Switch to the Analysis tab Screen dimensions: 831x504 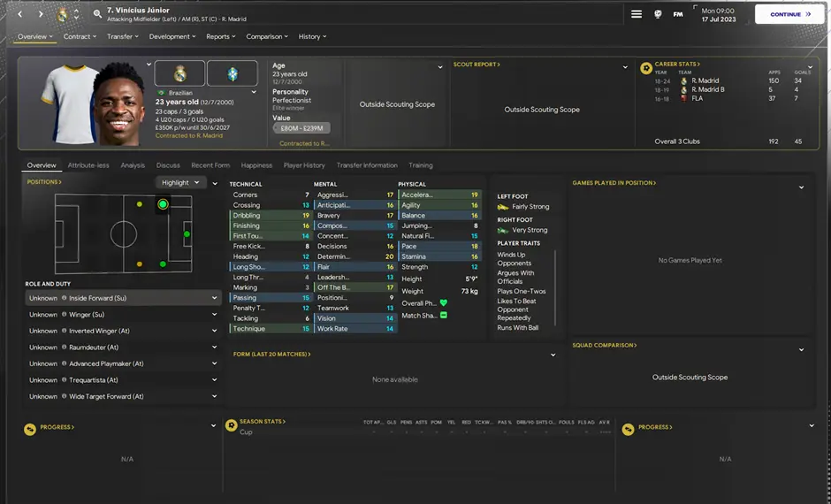(133, 165)
